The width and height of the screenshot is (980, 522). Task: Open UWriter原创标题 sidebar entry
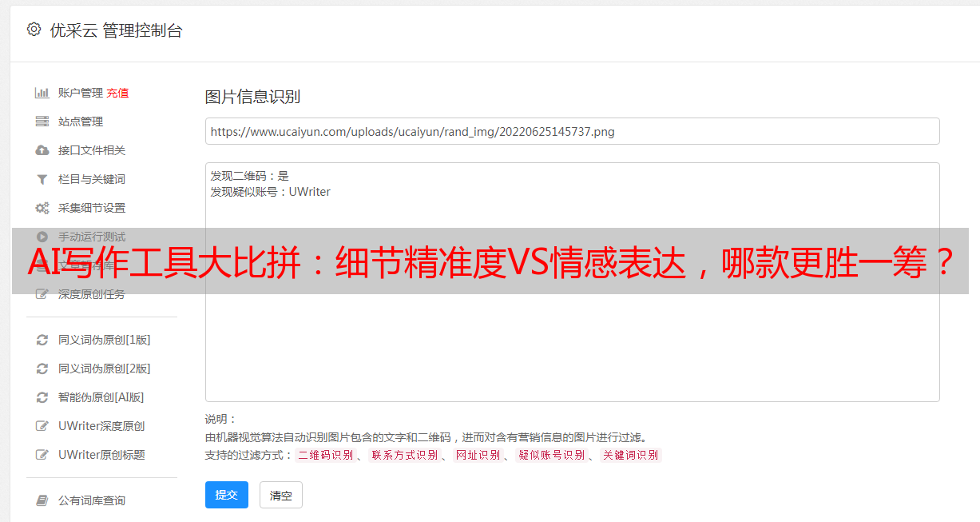pyautogui.click(x=101, y=455)
